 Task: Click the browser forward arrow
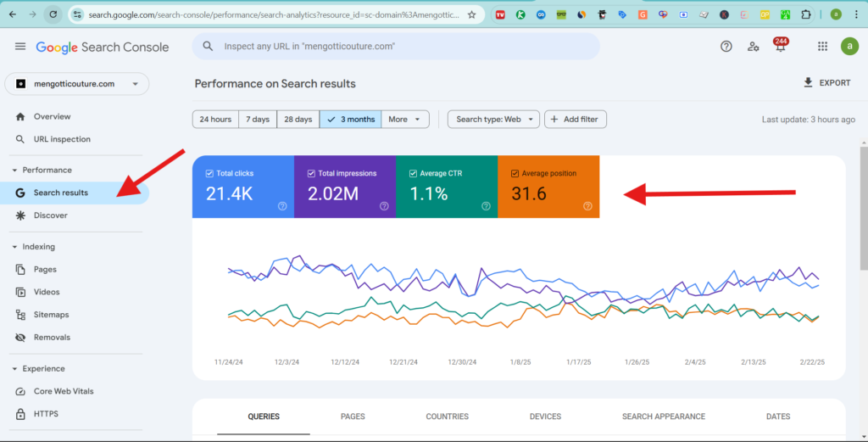(x=33, y=14)
